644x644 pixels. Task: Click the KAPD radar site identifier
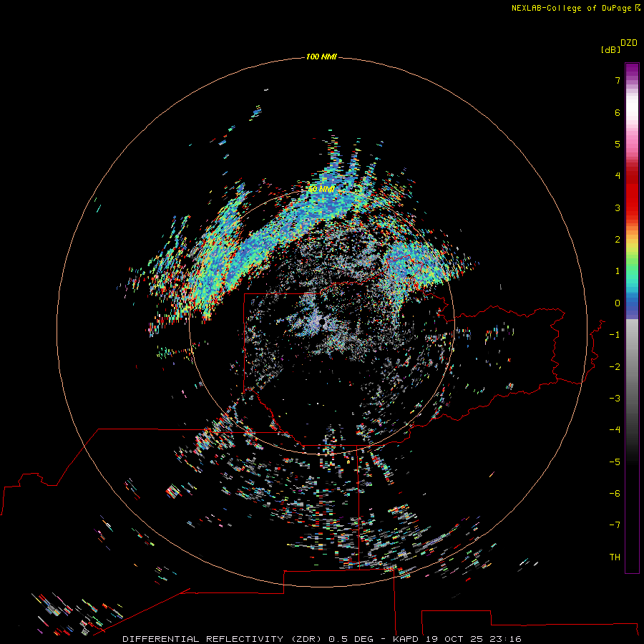point(406,639)
